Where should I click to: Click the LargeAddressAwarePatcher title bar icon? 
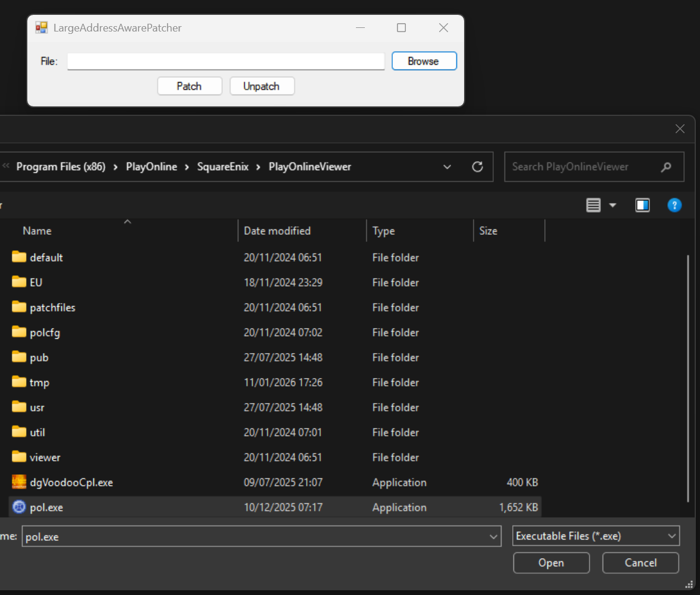tap(41, 28)
